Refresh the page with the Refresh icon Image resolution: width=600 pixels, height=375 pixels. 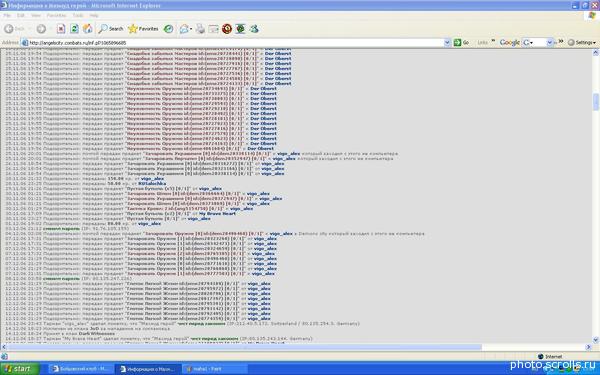(74, 29)
